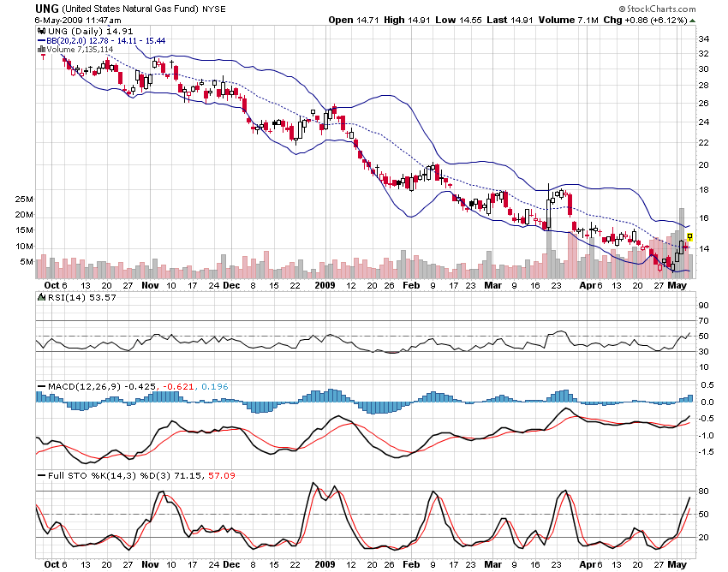The height and width of the screenshot is (572, 728).
Task: Click the Low 14.55 value
Action: click(459, 20)
